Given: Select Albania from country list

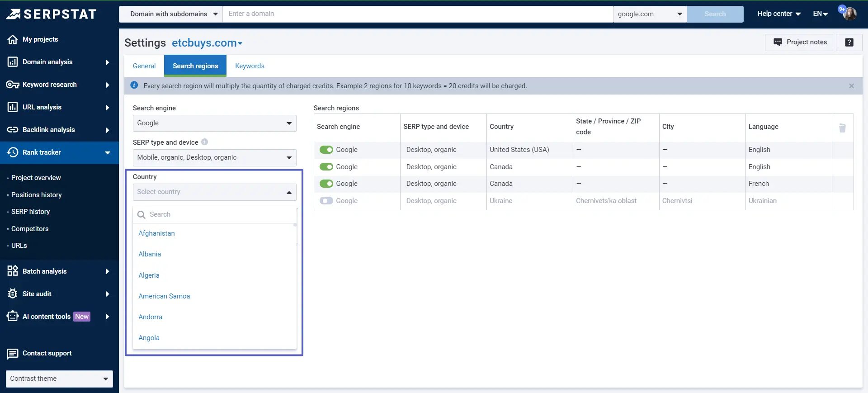Looking at the screenshot, I should click(150, 254).
